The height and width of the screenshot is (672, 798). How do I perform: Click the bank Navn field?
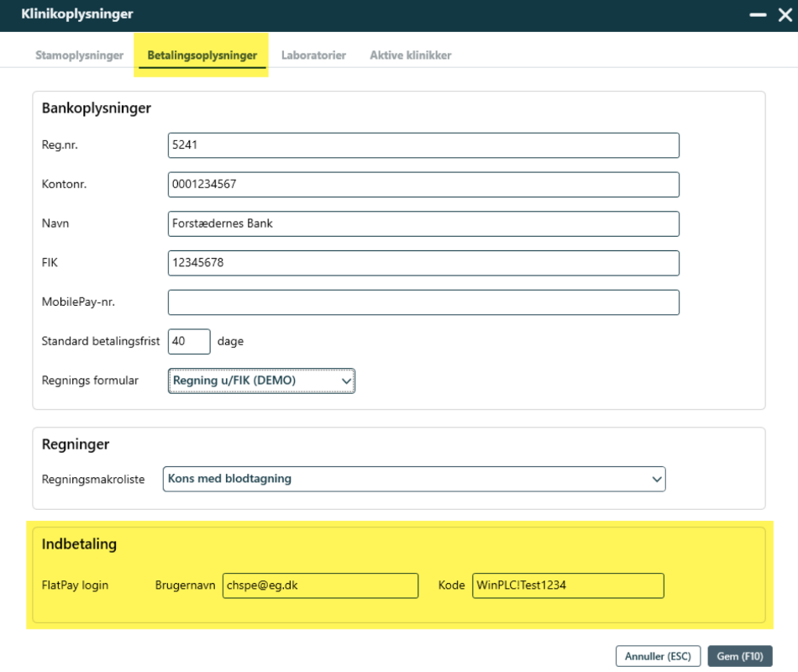click(423, 224)
